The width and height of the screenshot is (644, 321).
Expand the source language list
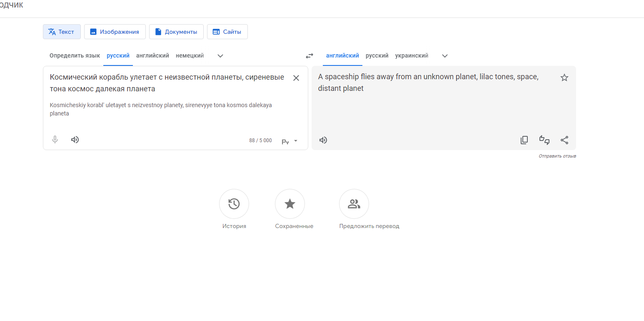[220, 56]
